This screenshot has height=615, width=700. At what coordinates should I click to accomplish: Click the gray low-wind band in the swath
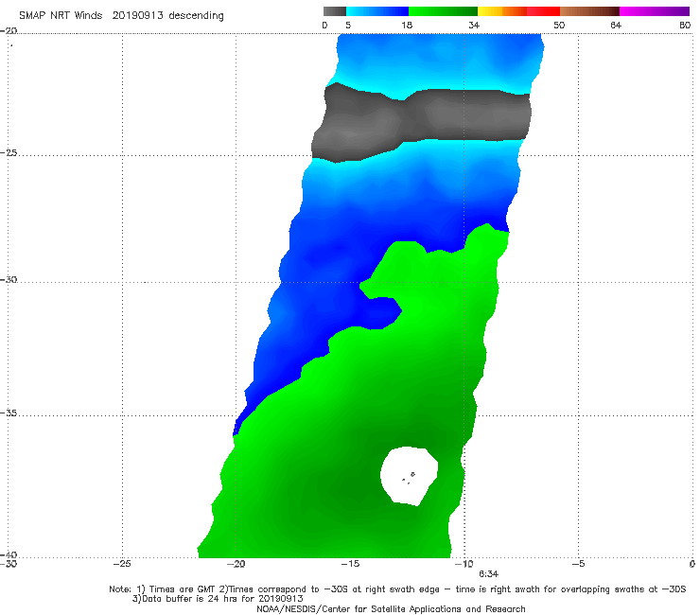click(x=422, y=121)
